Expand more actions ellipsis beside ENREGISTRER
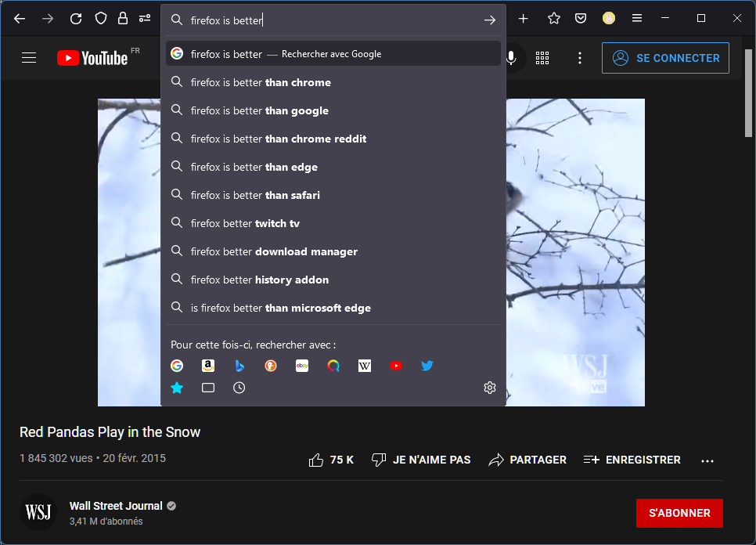This screenshot has width=756, height=545. (707, 460)
